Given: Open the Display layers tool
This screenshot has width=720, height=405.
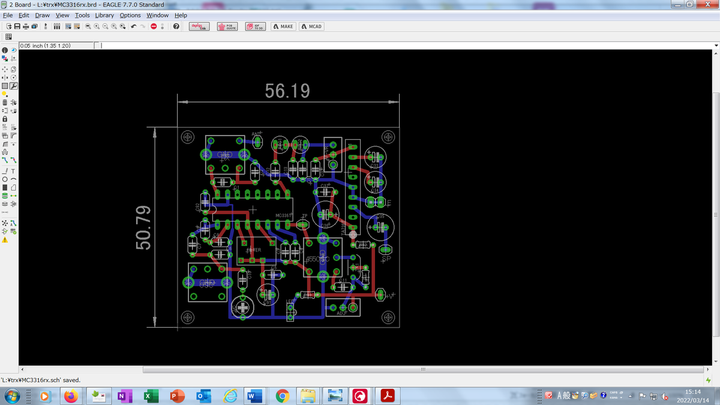Looking at the screenshot, I should pos(5,58).
